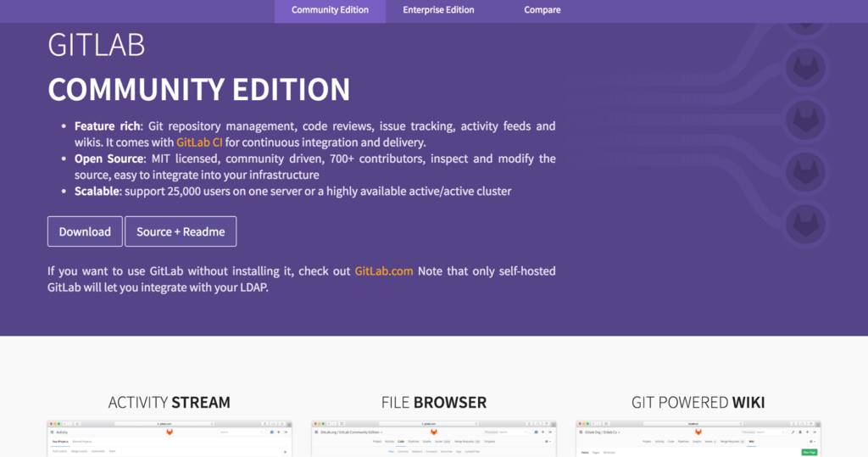Open the Enterprise Edition tab
Viewport: 868px width, 457px height.
[x=438, y=10]
